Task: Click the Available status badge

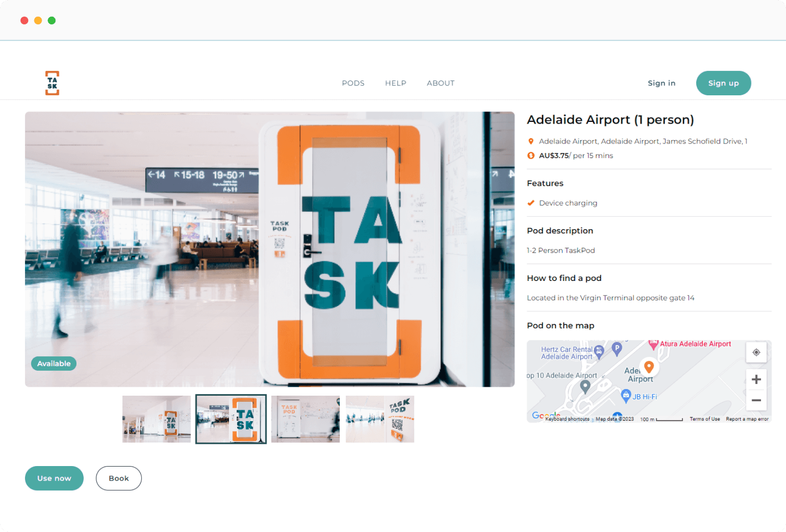Action: tap(54, 364)
